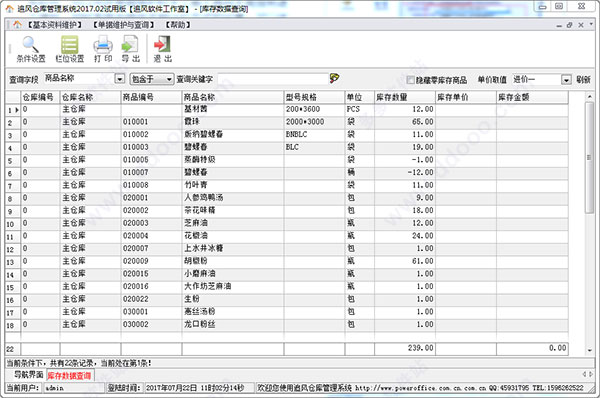Open 【基本资料维护】 menu
The image size is (600, 398).
(55, 25)
